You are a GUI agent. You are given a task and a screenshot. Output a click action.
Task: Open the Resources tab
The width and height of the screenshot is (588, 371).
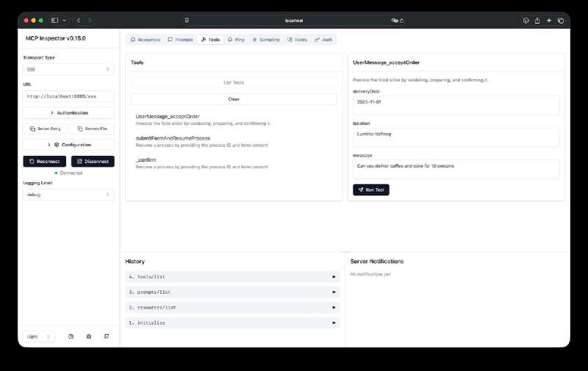[x=145, y=40]
